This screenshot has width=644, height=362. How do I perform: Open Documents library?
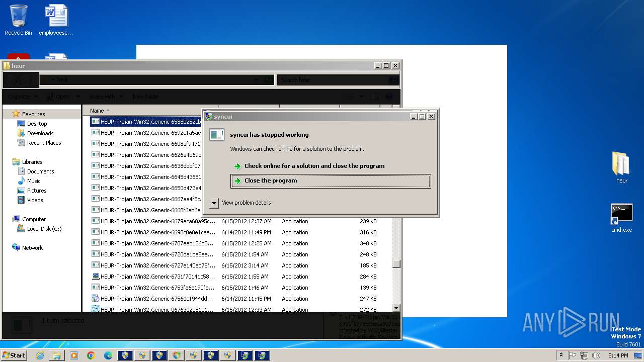coord(40,171)
